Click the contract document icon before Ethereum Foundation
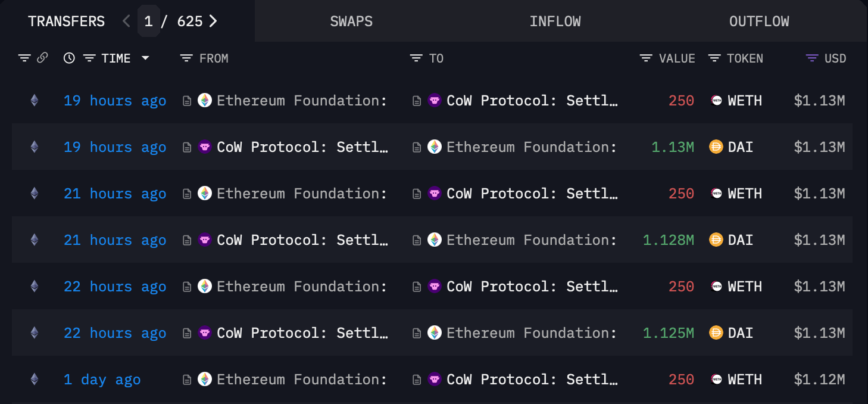Image resolution: width=868 pixels, height=404 pixels. 186,100
